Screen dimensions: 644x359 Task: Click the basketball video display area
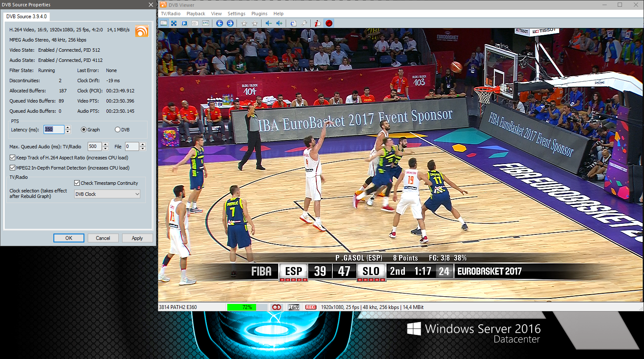401,165
